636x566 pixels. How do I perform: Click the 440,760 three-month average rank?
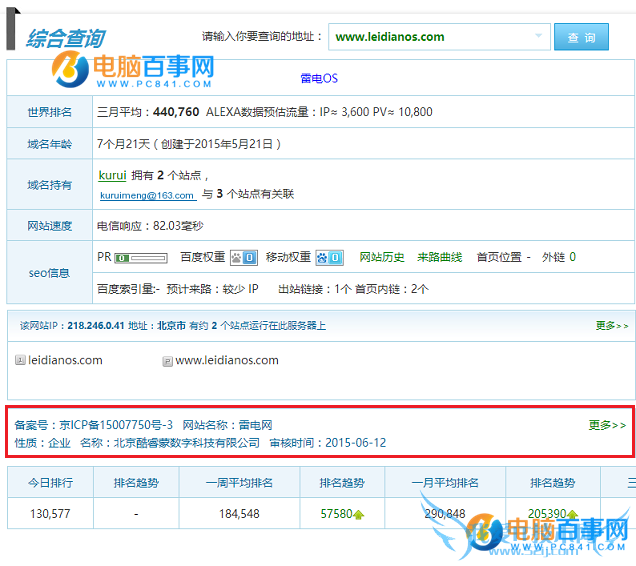[x=176, y=112]
